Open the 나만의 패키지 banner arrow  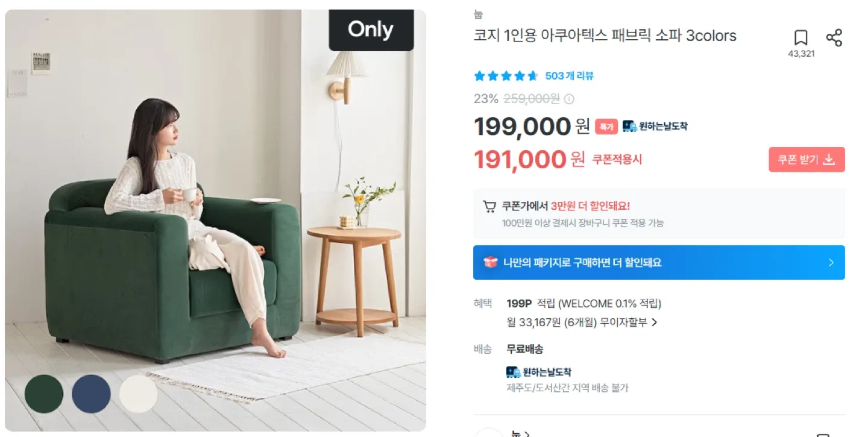(x=831, y=262)
